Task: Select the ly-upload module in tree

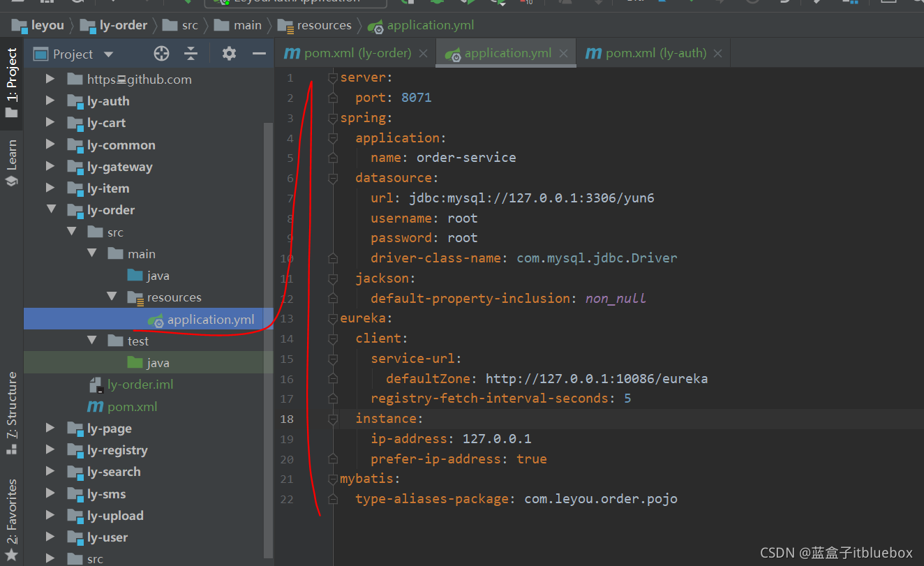Action: [x=115, y=516]
